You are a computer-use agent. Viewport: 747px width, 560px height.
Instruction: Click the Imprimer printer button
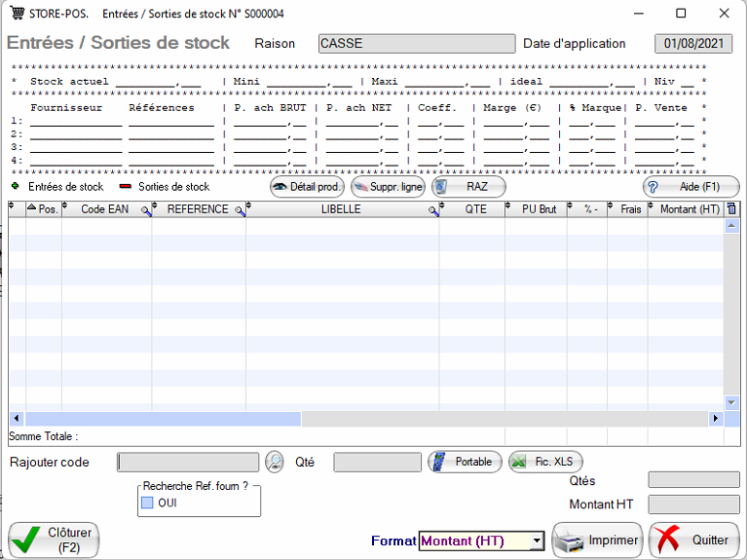[x=597, y=540]
